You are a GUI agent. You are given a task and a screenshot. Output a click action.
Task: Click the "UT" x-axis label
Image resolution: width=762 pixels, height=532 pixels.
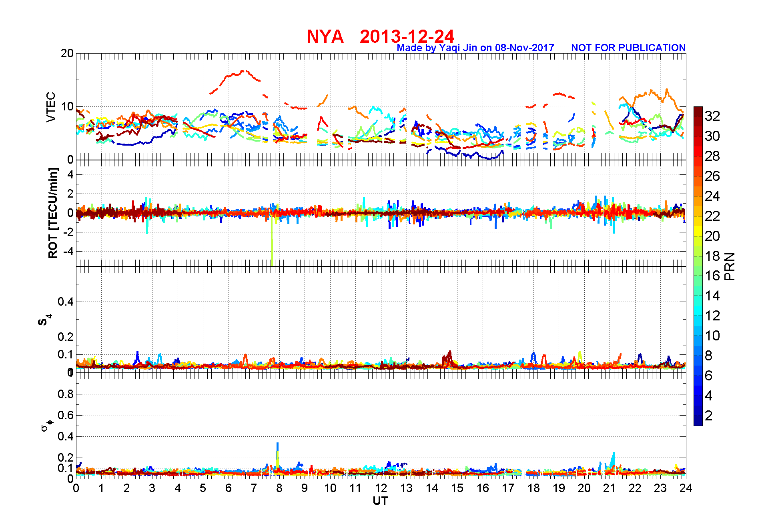(x=381, y=501)
